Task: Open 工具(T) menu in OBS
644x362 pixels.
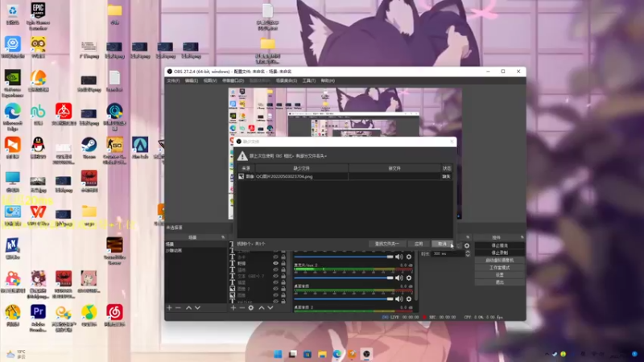Action: point(309,81)
